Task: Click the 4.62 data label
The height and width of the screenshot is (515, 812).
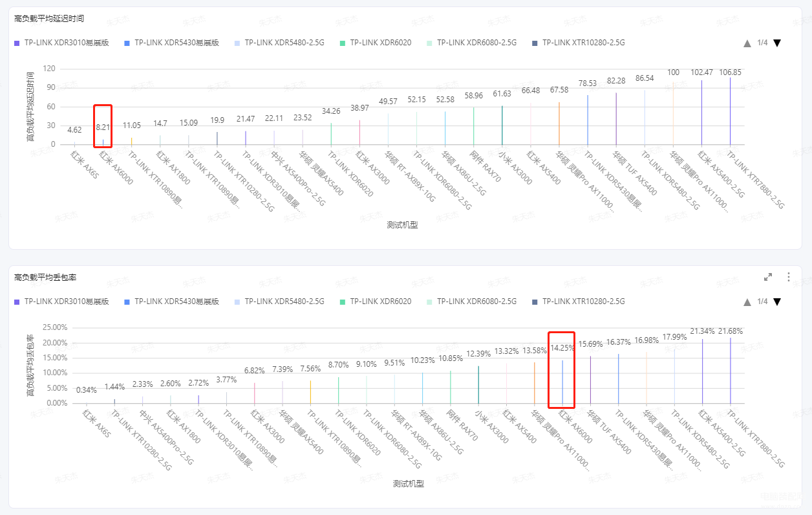Action: click(x=74, y=130)
